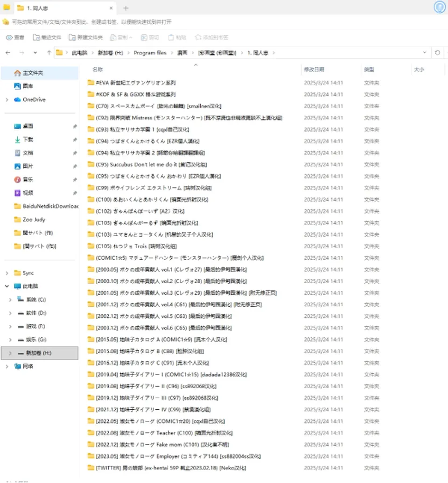Click folder icon of (C105) Trois row
Viewport: 448px width, 483px height.
click(x=91, y=246)
